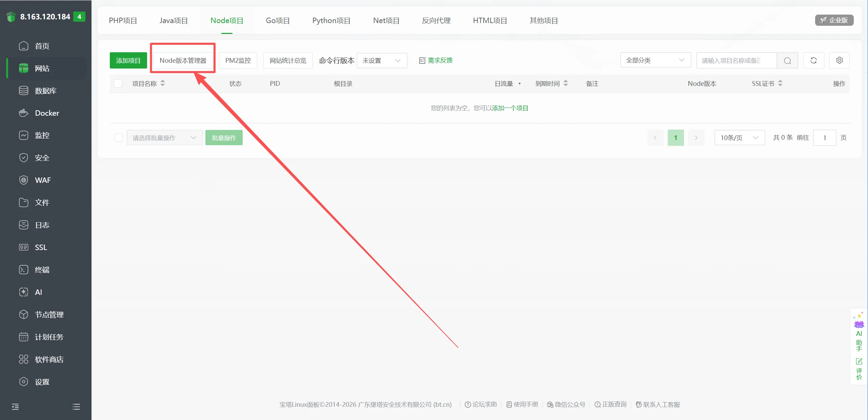Image resolution: width=868 pixels, height=420 pixels.
Task: Click the Baota logo next to IP address
Action: click(x=11, y=17)
